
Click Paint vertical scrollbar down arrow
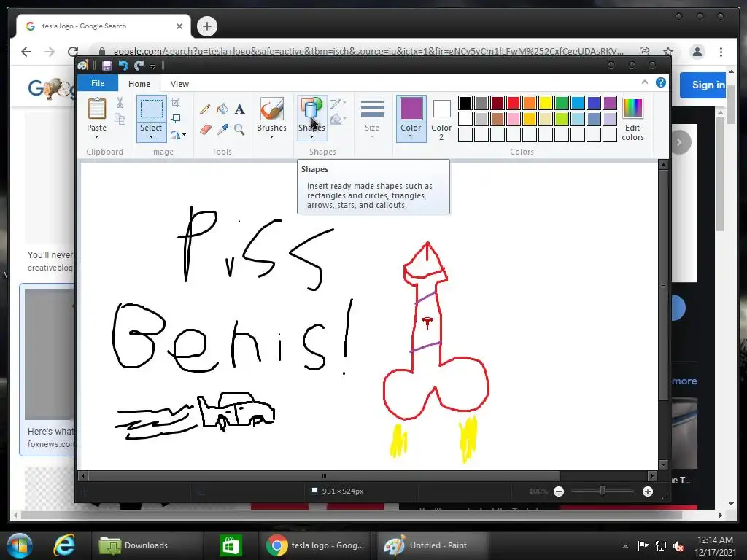tap(662, 464)
